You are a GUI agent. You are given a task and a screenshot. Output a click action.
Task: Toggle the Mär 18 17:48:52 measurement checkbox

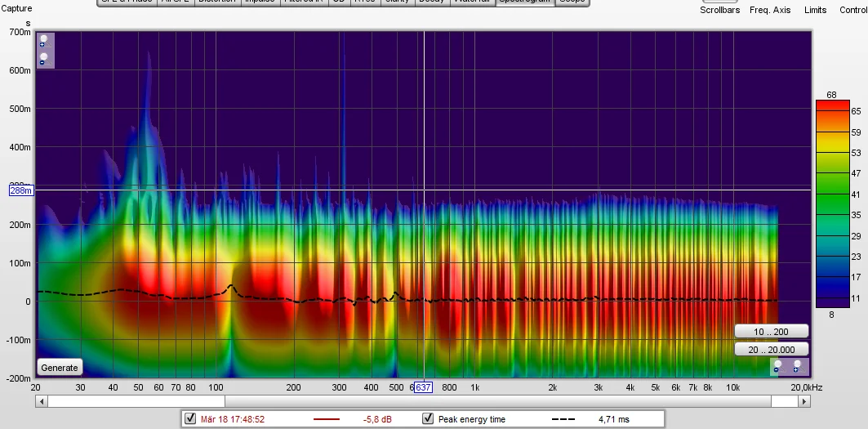pyautogui.click(x=190, y=418)
